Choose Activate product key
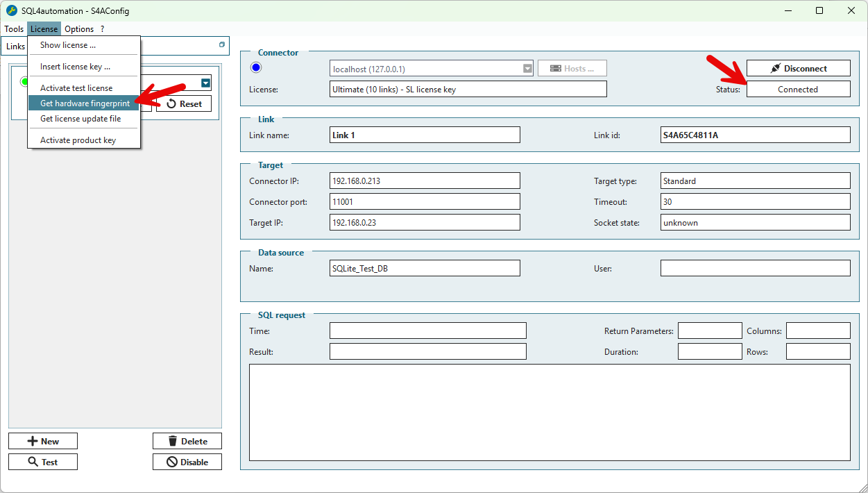 (84, 140)
